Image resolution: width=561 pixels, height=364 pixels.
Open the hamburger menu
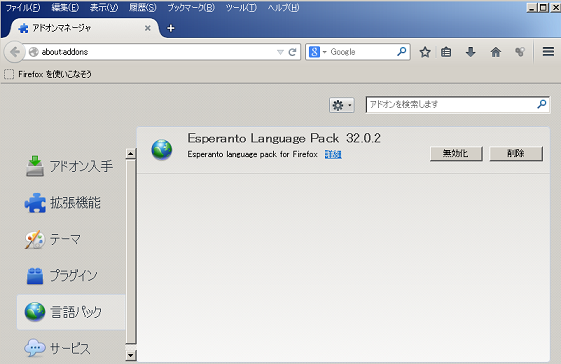pos(548,52)
